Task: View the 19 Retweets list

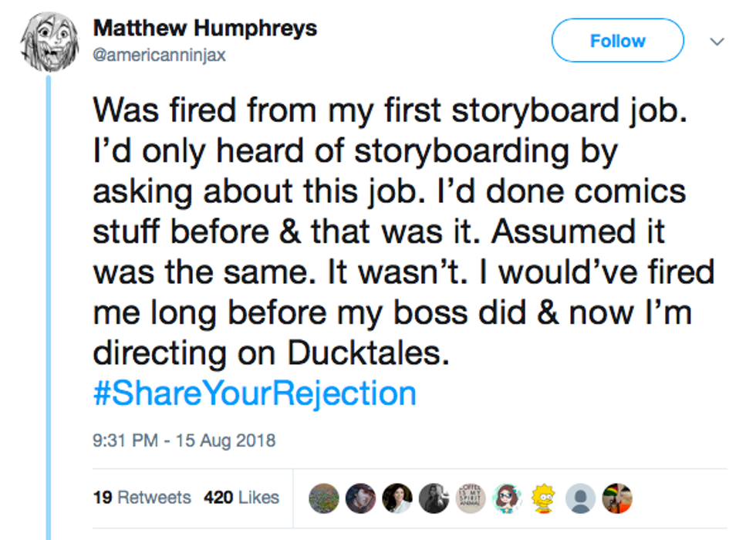Action: tap(141, 498)
